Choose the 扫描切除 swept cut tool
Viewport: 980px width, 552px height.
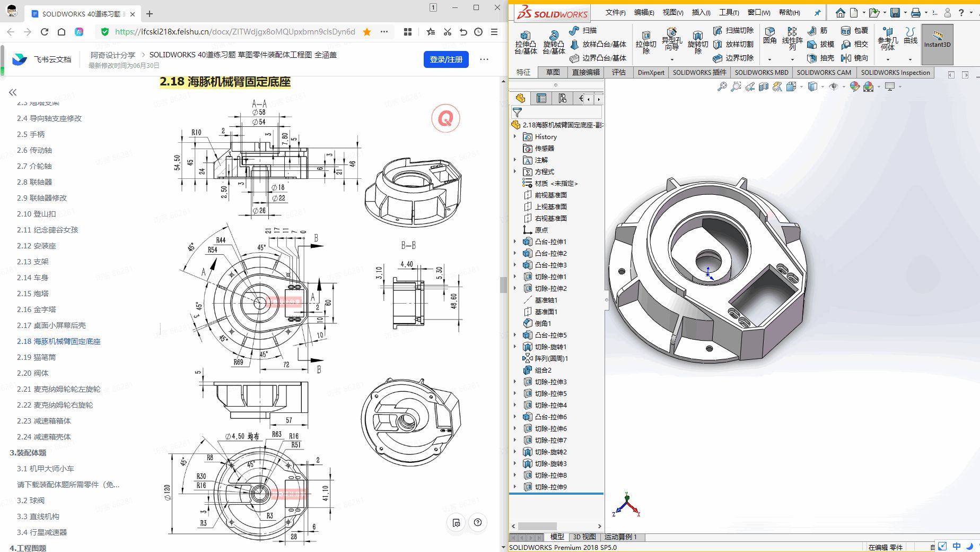click(x=733, y=31)
